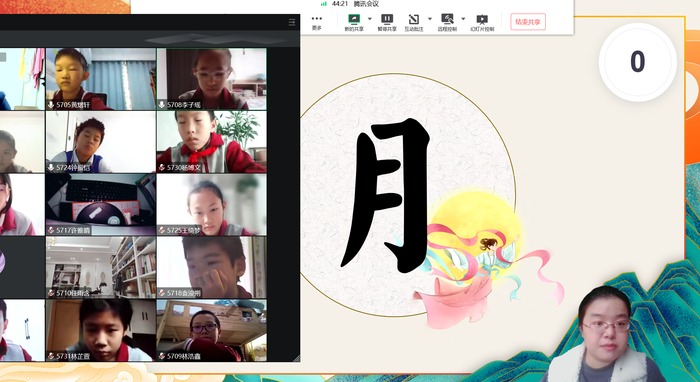Unmute muted mic icon of participant 5718
Screen dimensions: 700x382
pos(162,293)
